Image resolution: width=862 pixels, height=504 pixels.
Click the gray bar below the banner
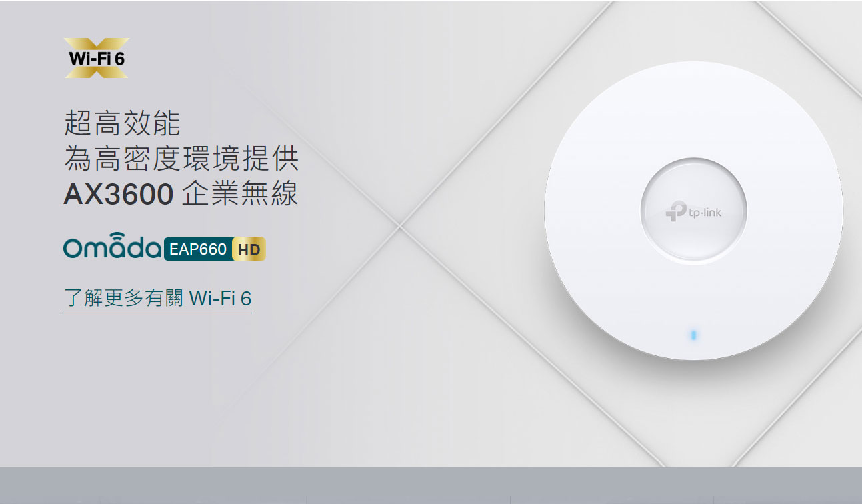pos(431,485)
